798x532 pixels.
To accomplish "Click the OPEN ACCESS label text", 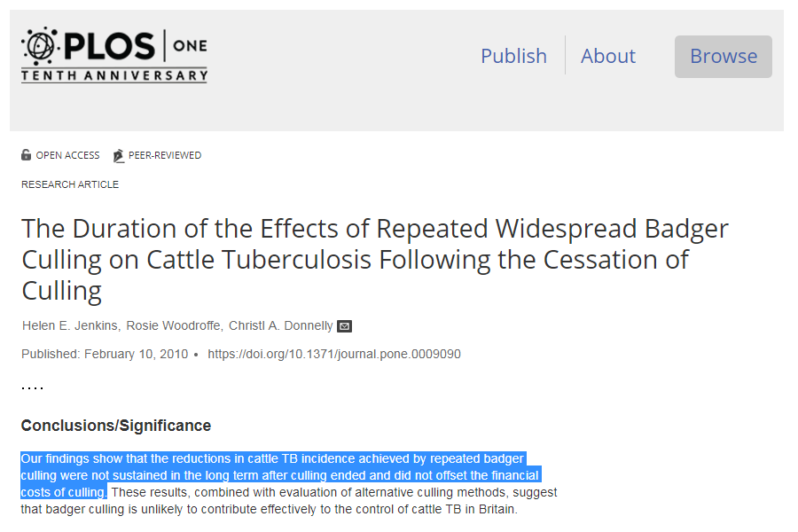I will click(x=67, y=156).
